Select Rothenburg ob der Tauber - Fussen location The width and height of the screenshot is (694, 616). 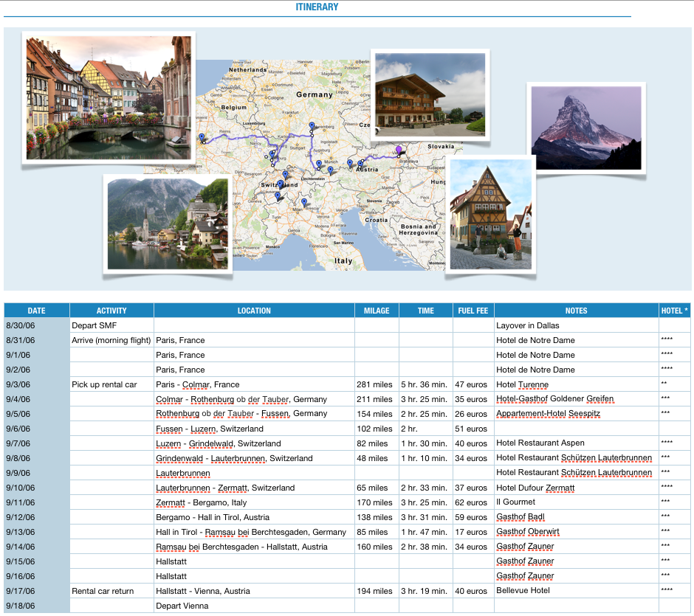coord(254,414)
